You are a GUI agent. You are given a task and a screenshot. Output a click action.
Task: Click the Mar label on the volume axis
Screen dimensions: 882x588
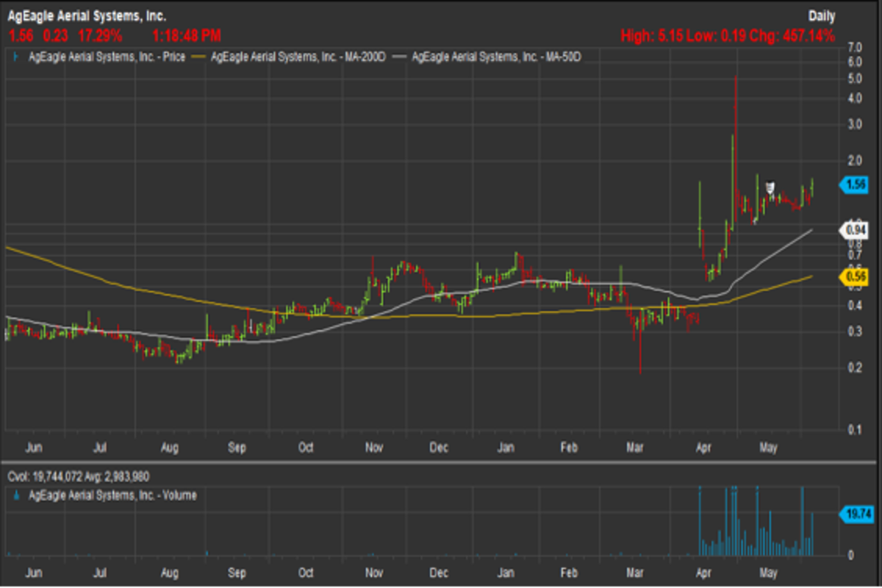[x=634, y=571]
